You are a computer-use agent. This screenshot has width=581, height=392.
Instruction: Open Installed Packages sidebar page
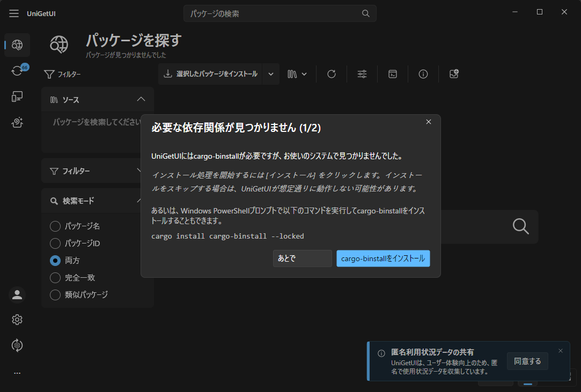point(17,97)
